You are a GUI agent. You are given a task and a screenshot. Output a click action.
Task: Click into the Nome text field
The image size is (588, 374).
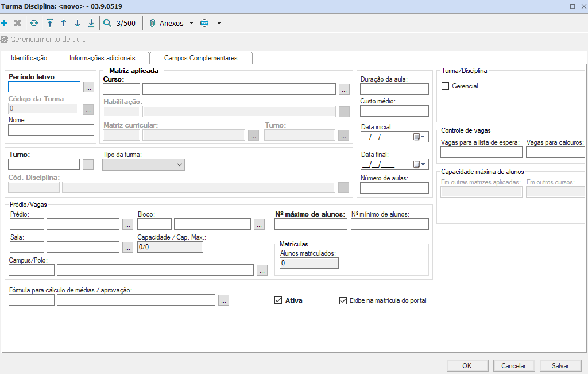(51, 130)
